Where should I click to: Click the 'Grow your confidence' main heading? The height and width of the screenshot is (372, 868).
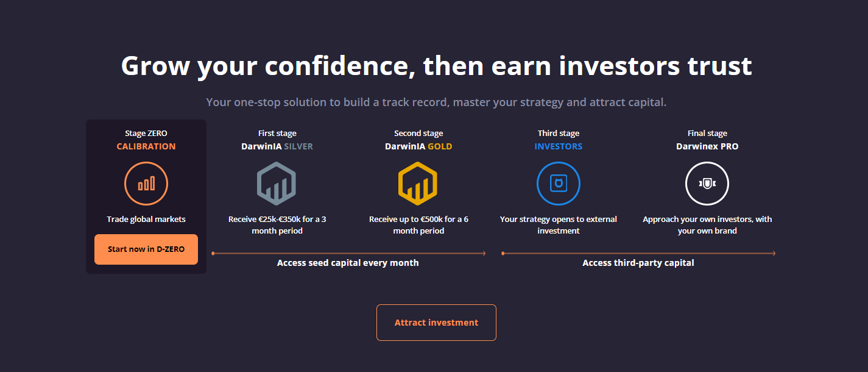point(436,66)
